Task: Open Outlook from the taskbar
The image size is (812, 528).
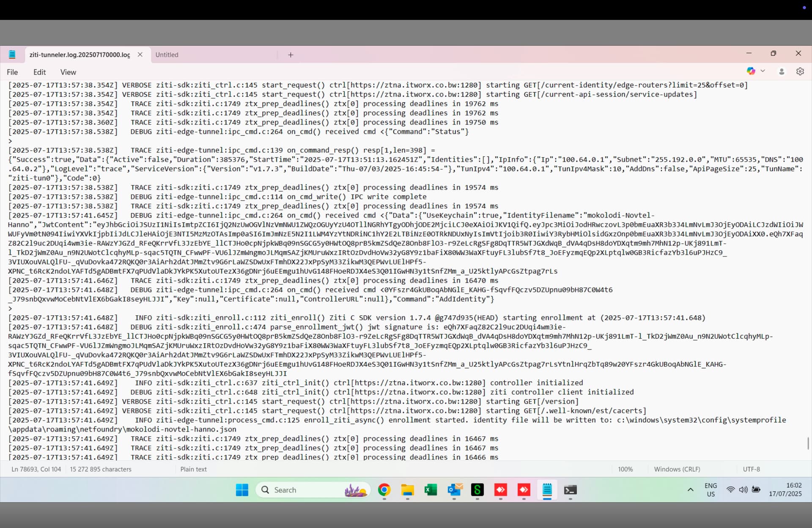Action: tap(454, 490)
